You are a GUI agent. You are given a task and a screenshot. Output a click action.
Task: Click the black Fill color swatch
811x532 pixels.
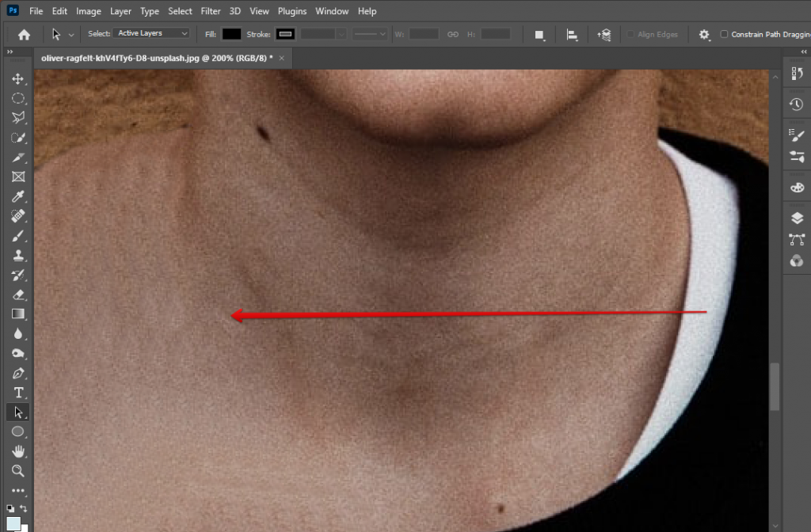click(x=231, y=34)
